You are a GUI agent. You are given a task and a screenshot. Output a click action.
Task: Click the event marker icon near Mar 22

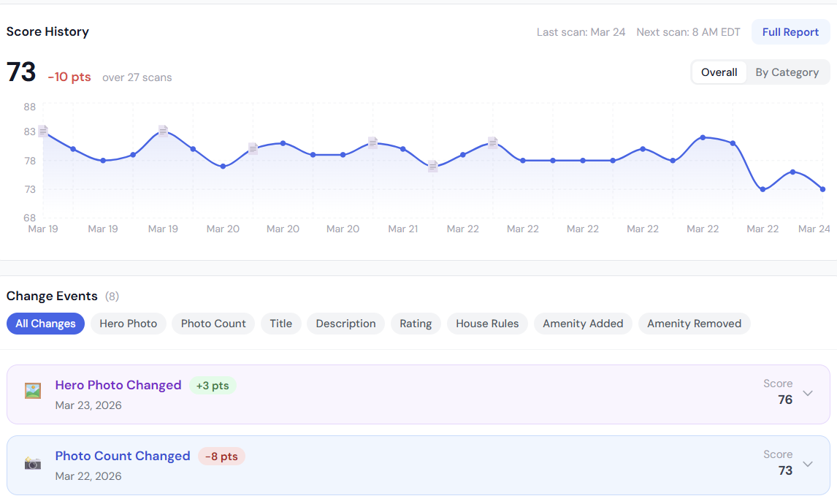tap(493, 141)
